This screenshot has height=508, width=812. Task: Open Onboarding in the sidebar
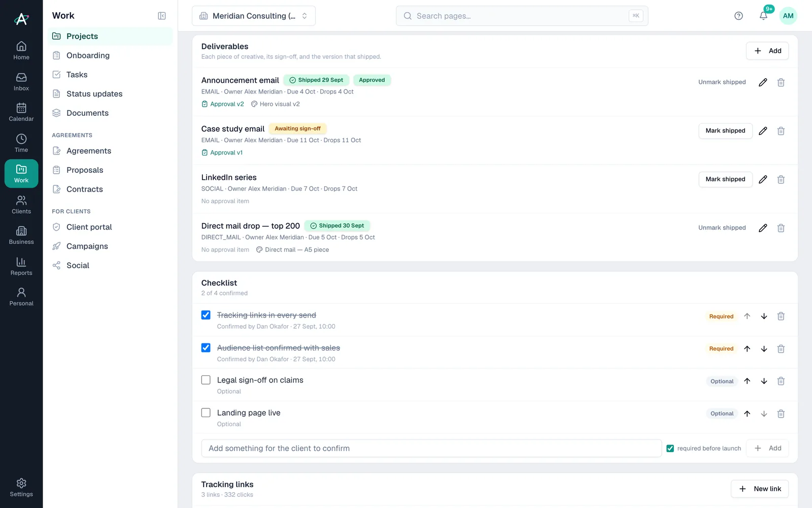click(x=110, y=55)
